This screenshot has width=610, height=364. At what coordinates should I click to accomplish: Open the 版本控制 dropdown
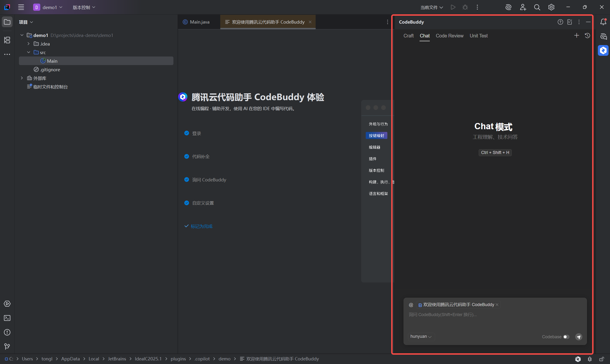[x=84, y=7]
